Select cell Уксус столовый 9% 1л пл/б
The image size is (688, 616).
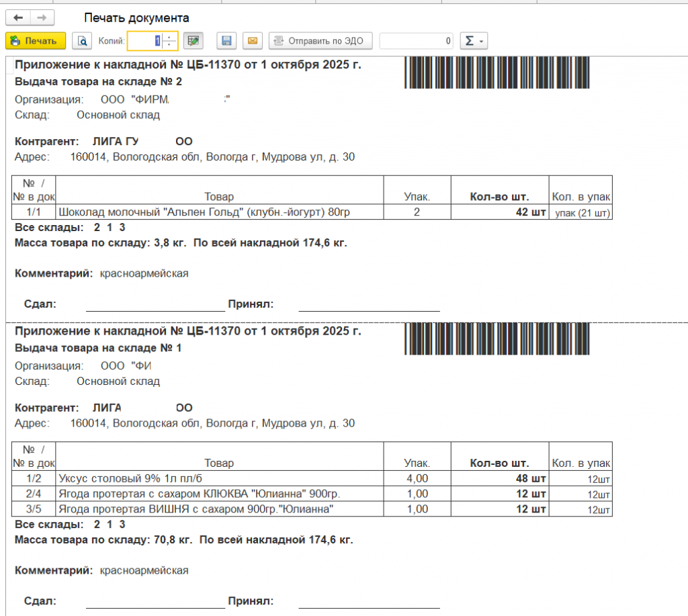tap(220, 478)
